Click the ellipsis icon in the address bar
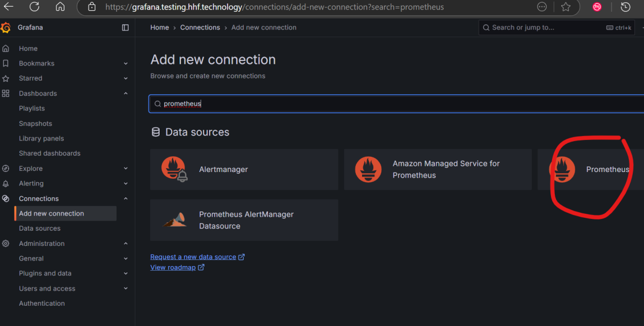 click(542, 7)
